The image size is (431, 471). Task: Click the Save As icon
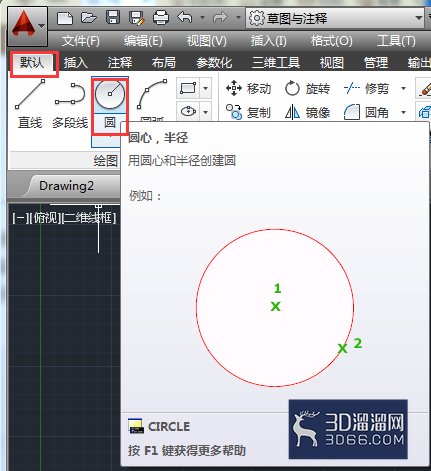pyautogui.click(x=137, y=18)
